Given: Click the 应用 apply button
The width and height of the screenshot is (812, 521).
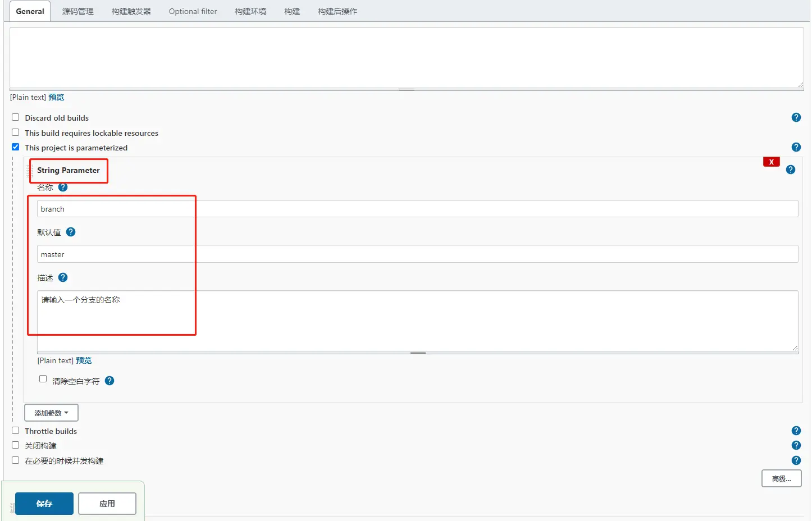Looking at the screenshot, I should click(x=107, y=504).
